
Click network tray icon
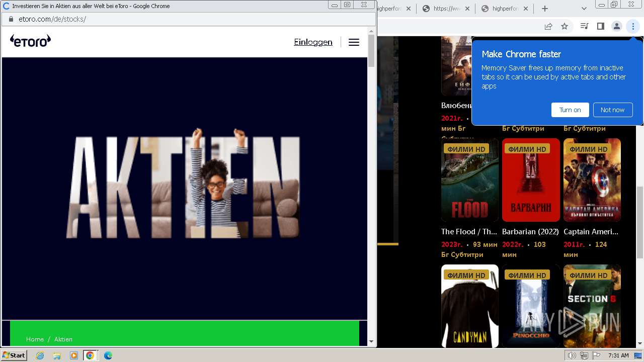[x=584, y=355]
